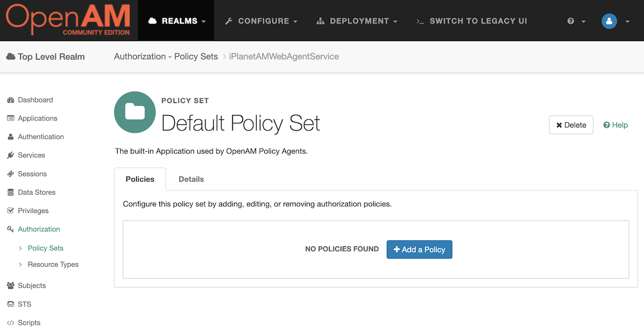
Task: Open Subjects in the sidebar
Action: click(32, 286)
